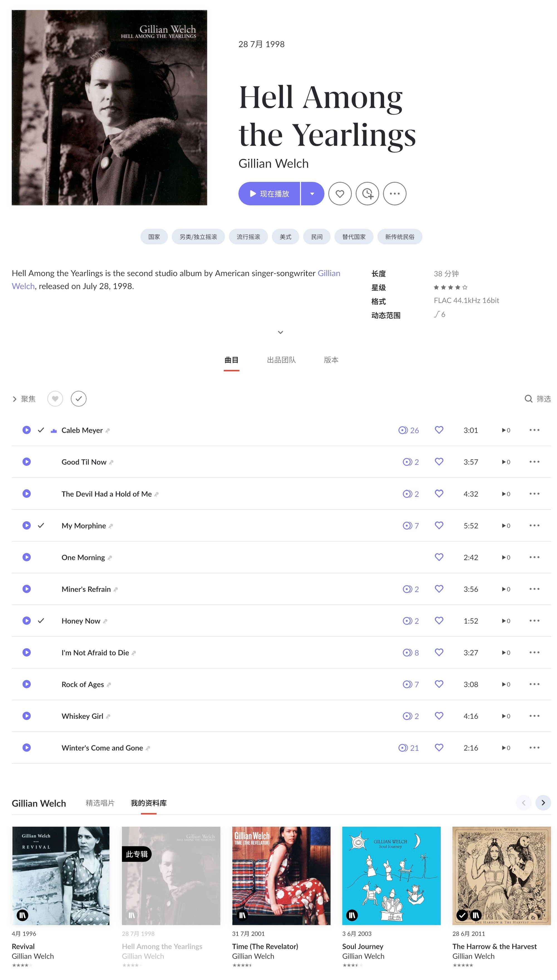The image size is (557, 980).
Task: Open more options for Rock of Ages
Action: tap(534, 684)
